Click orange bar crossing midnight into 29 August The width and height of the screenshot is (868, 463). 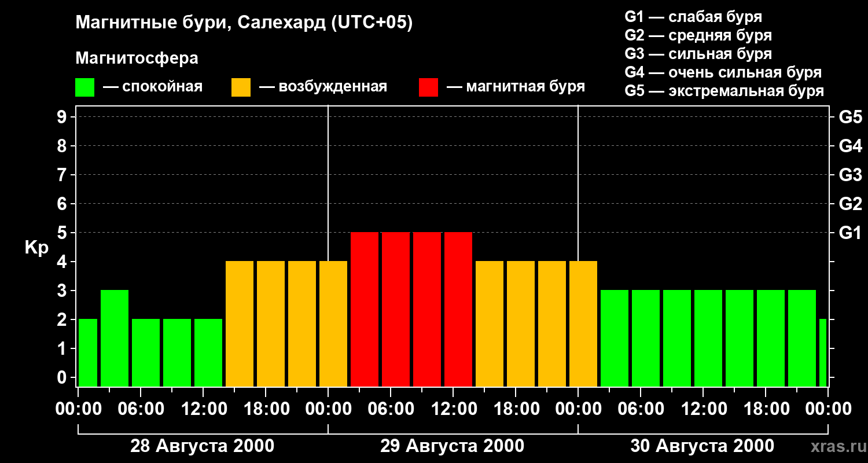tap(333, 324)
